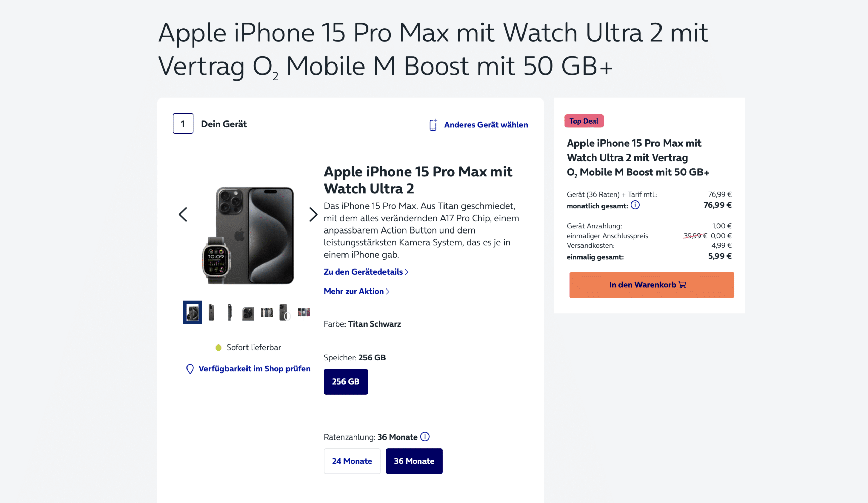
Task: Select the 24 Monate installment option
Action: [352, 461]
